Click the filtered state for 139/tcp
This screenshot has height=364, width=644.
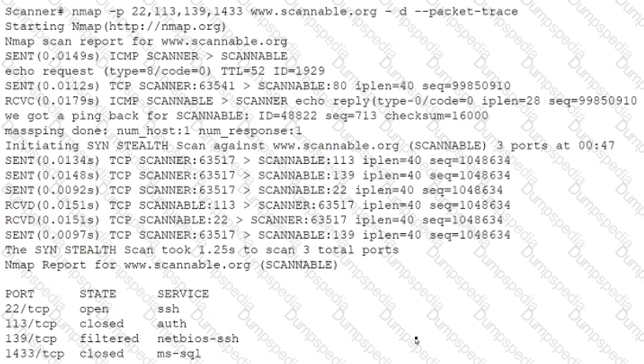click(x=109, y=339)
